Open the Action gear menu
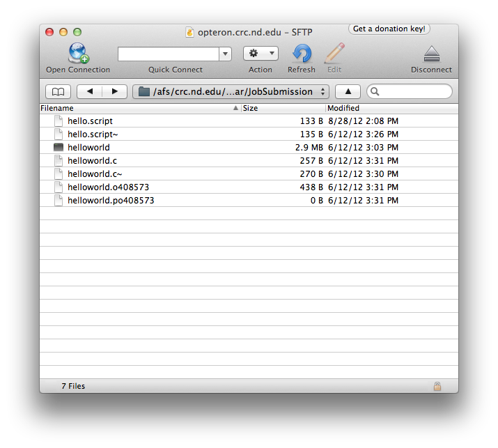498x448 pixels. click(x=260, y=54)
